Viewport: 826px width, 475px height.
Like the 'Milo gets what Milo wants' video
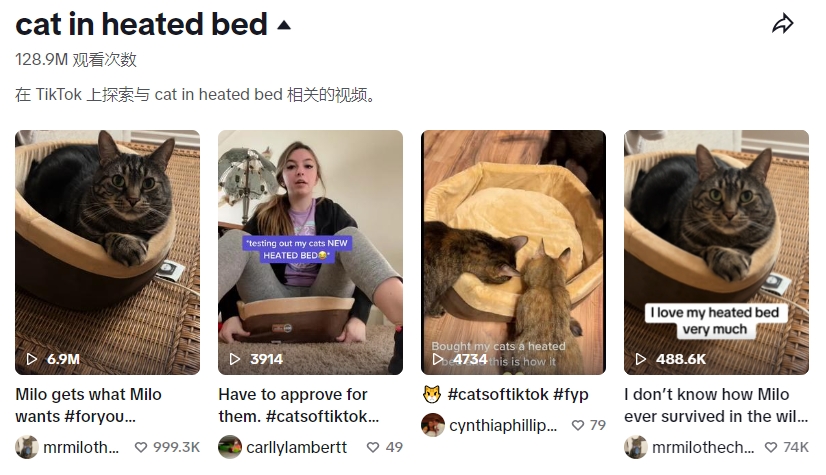[x=141, y=447]
